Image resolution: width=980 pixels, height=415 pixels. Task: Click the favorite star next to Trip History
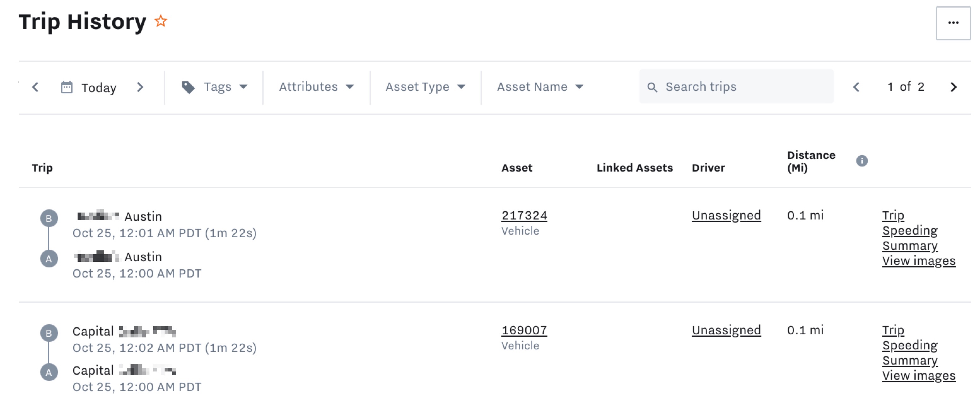(160, 21)
